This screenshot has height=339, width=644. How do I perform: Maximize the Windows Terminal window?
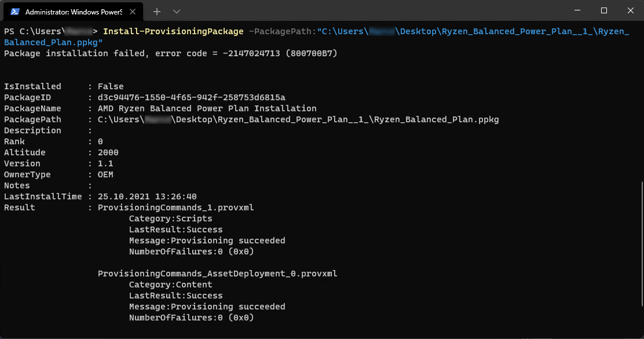[x=603, y=10]
